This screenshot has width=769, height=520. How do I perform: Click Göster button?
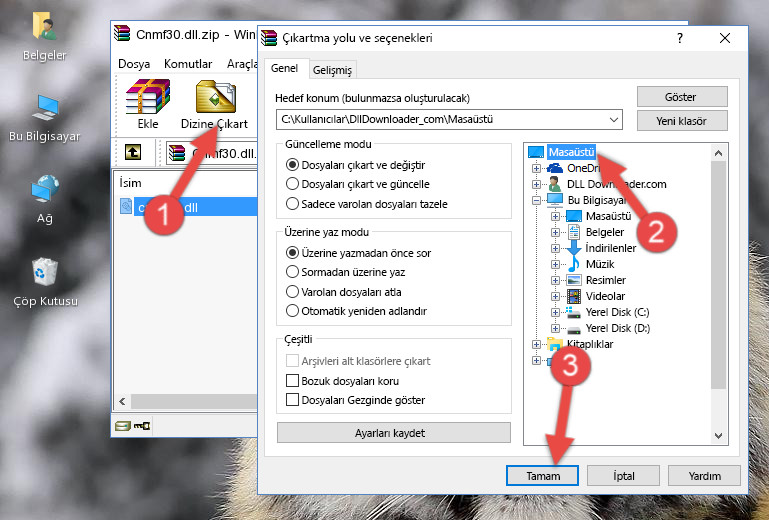682,97
